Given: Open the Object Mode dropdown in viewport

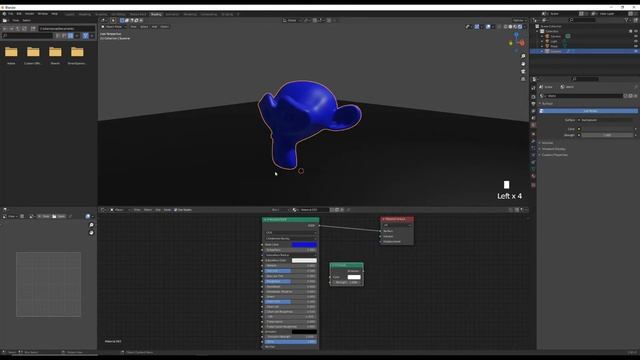Looking at the screenshot, I should pyautogui.click(x=113, y=27).
